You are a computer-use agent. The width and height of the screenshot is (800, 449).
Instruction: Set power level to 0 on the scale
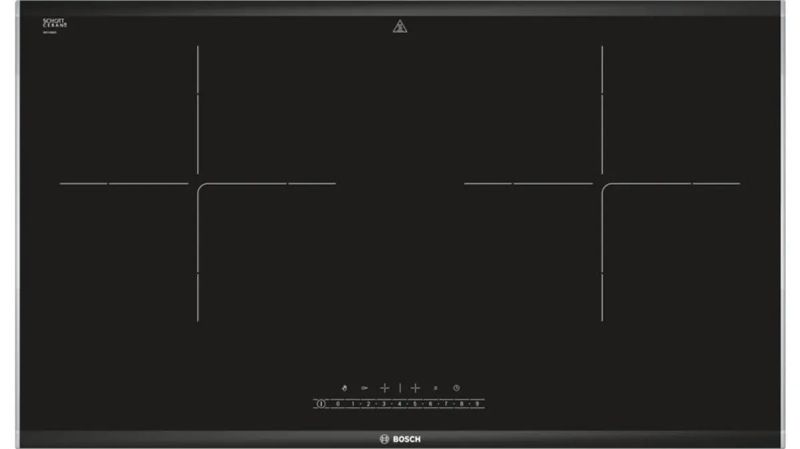(338, 403)
